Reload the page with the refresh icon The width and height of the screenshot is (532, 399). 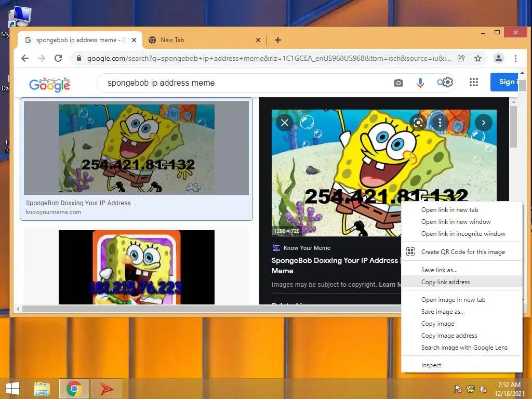coord(58,58)
